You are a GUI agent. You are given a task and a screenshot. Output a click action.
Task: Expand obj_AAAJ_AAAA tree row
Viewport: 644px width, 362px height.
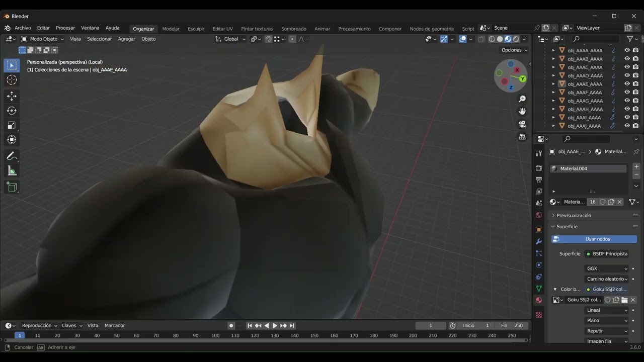(553, 126)
